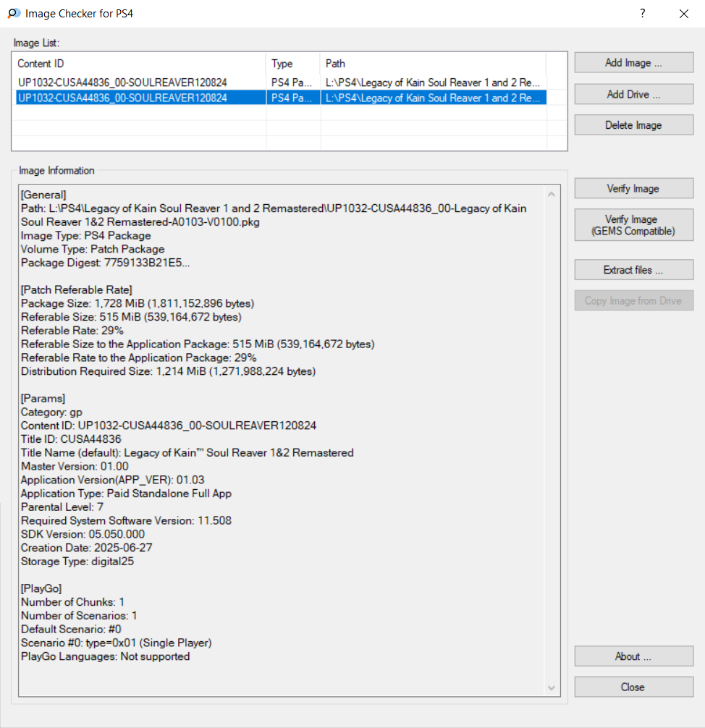This screenshot has height=728, width=705.
Task: Click the scroll down arrow in Image Information
Action: click(552, 687)
